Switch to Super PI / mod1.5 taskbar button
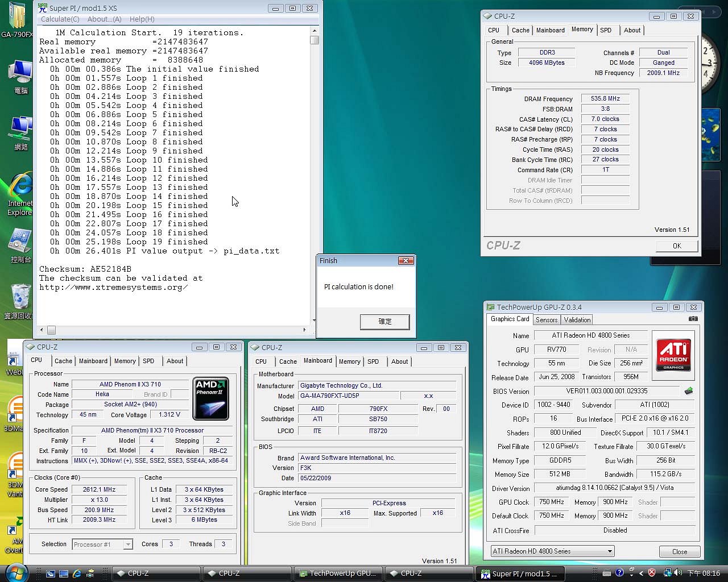The height and width of the screenshot is (582, 728). tap(522, 573)
